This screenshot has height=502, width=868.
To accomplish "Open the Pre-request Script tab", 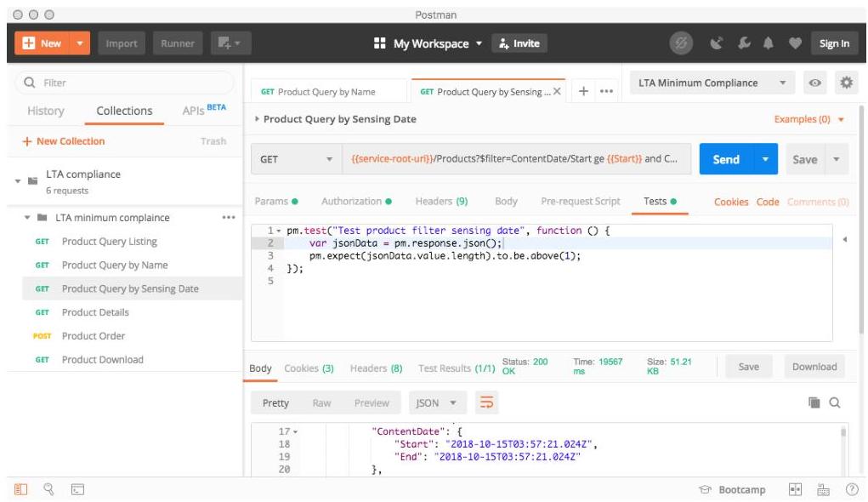I will click(580, 202).
